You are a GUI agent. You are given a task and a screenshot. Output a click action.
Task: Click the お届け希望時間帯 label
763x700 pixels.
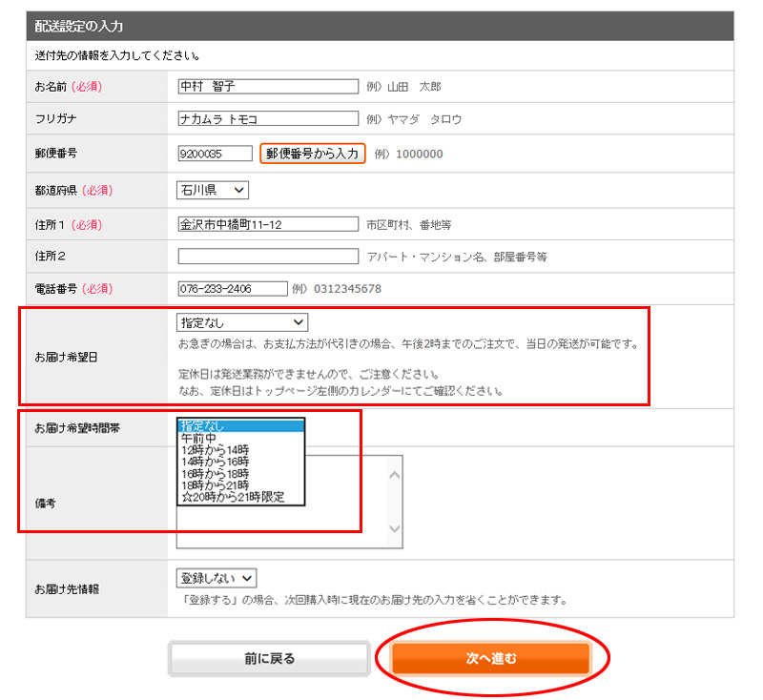[x=77, y=428]
